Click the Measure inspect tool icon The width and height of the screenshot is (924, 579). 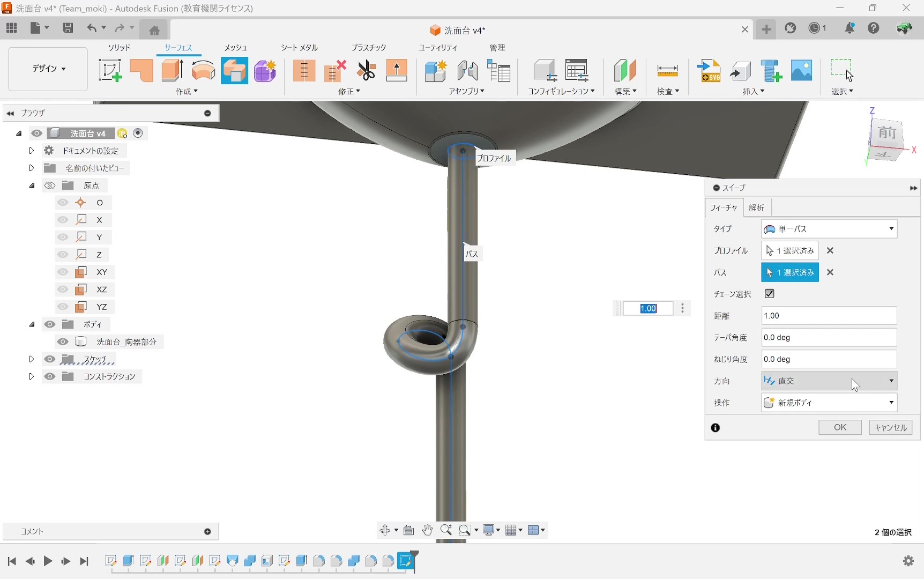(668, 71)
